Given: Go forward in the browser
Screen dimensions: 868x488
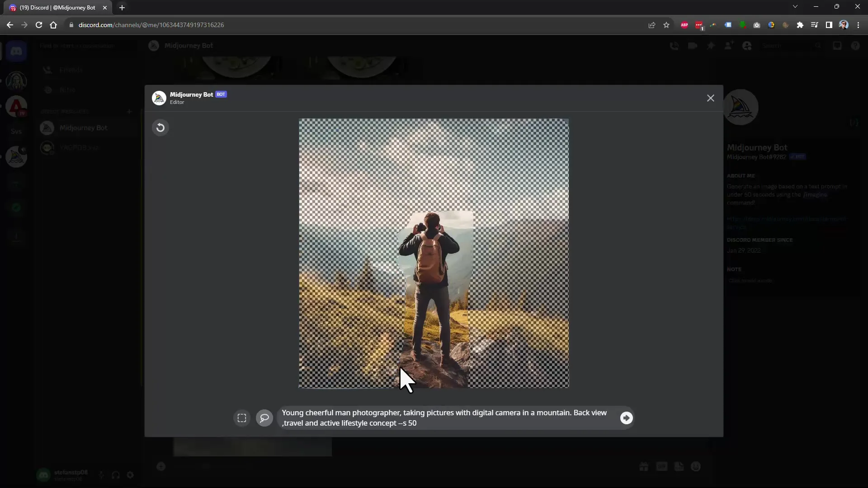Looking at the screenshot, I should [24, 25].
